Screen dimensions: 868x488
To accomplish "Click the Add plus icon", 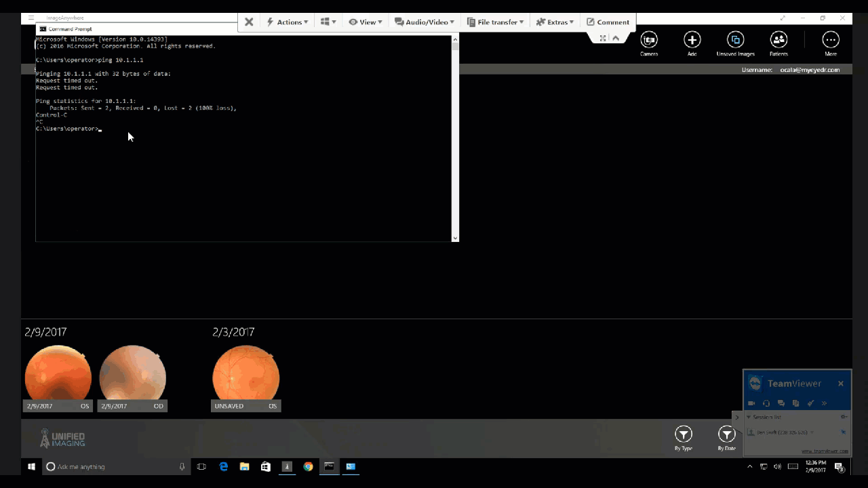I will (x=692, y=40).
